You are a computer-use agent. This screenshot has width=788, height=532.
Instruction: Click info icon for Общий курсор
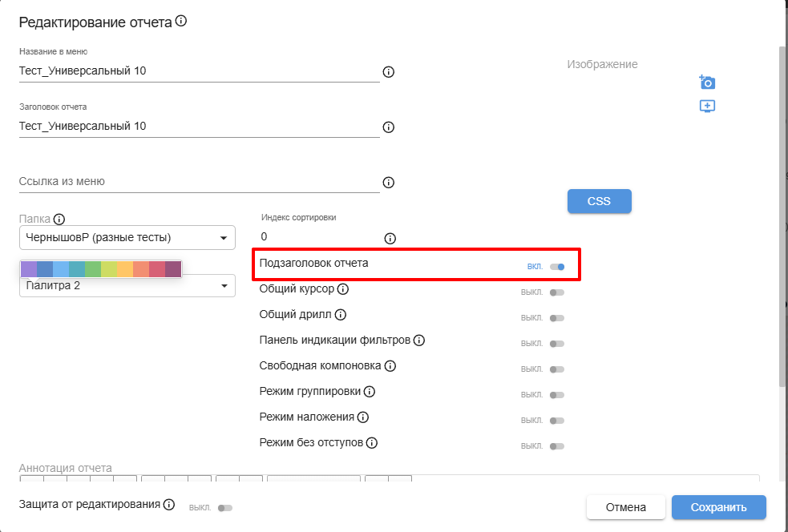tap(343, 288)
